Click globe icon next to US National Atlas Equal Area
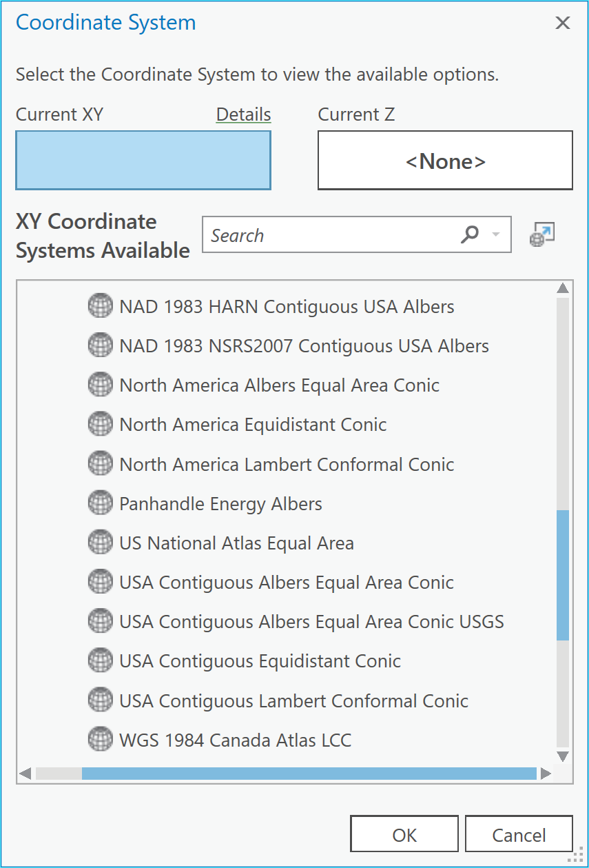The width and height of the screenshot is (589, 868). click(x=101, y=543)
